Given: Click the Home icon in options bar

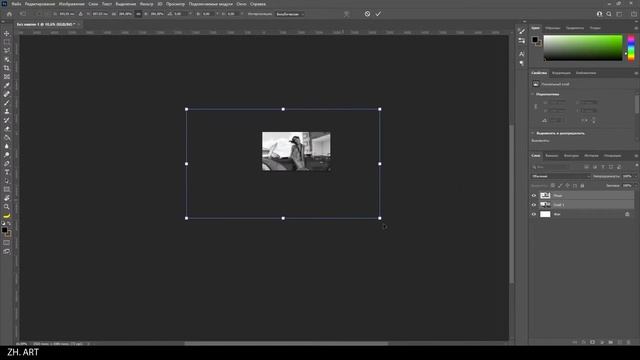Looking at the screenshot, I should 9,14.
